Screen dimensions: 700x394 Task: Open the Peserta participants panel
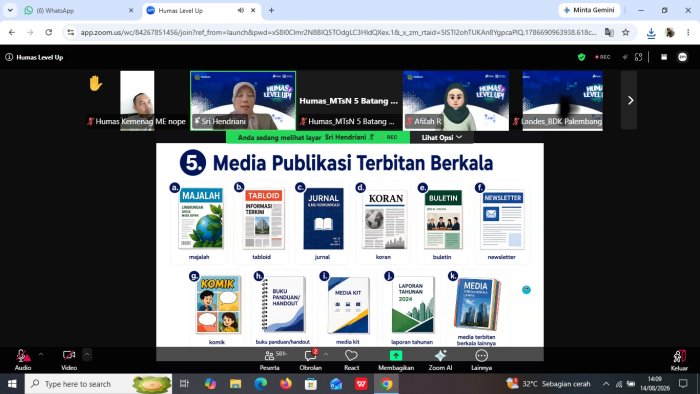click(x=270, y=360)
